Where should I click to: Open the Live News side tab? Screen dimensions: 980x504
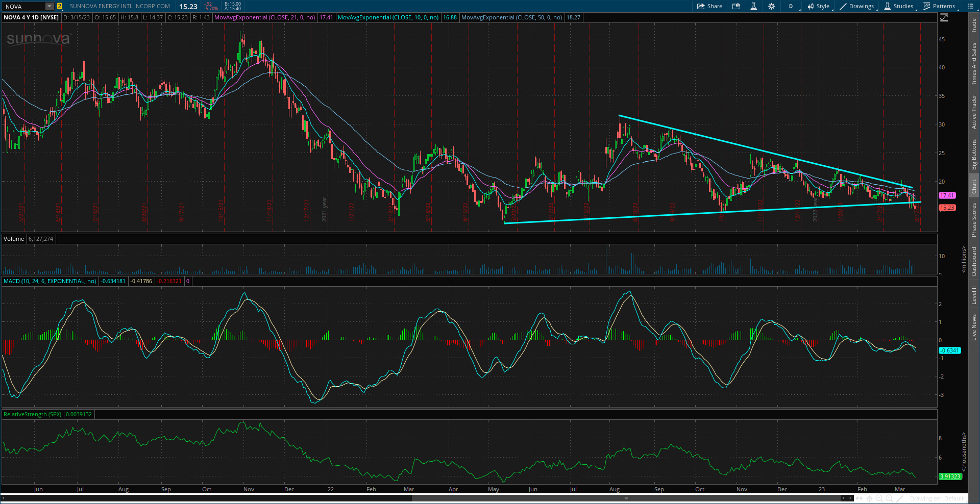[974, 327]
